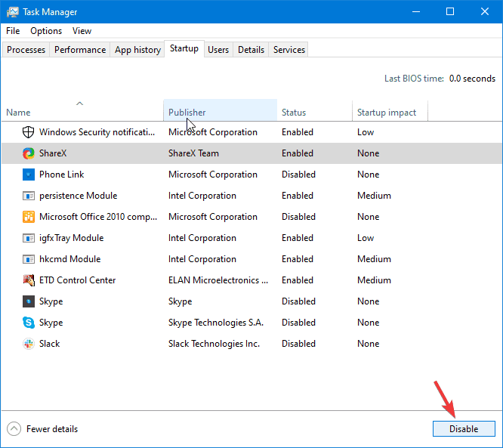Click the hkcmd Module icon
Viewport: 503px width, 448px height.
pos(28,259)
